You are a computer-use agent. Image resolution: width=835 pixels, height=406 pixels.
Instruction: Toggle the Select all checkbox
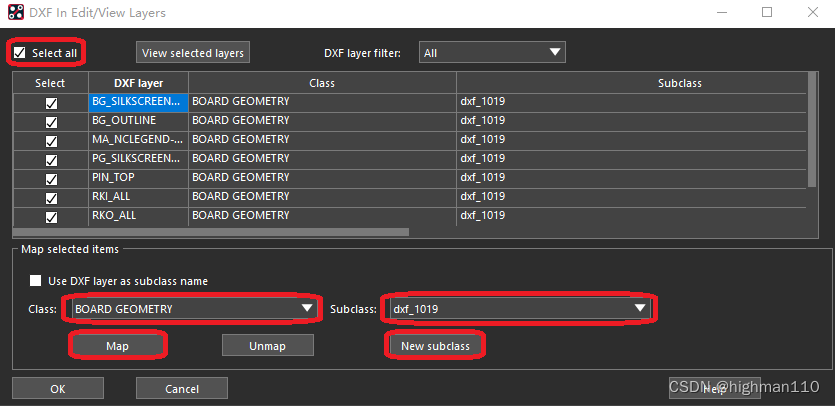pos(20,52)
